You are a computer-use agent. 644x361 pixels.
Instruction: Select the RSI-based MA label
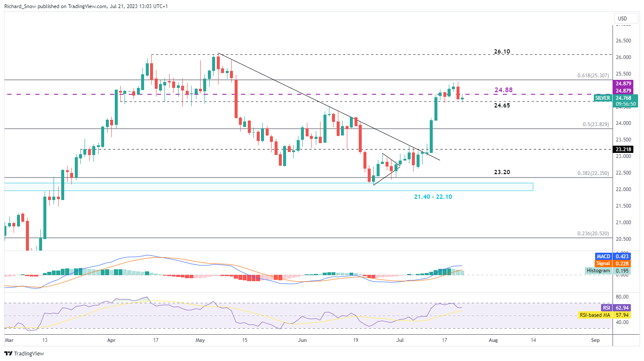[595, 315]
